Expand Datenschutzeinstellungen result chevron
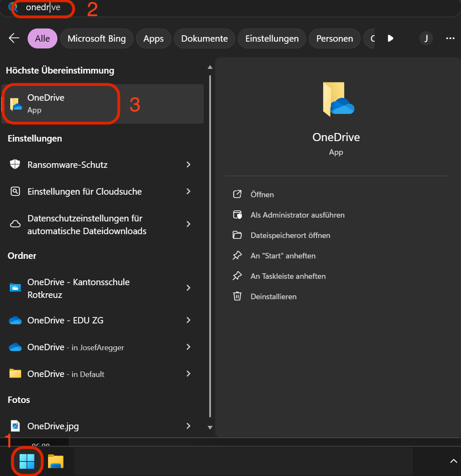Viewport: 461px width, 476px height. point(188,224)
